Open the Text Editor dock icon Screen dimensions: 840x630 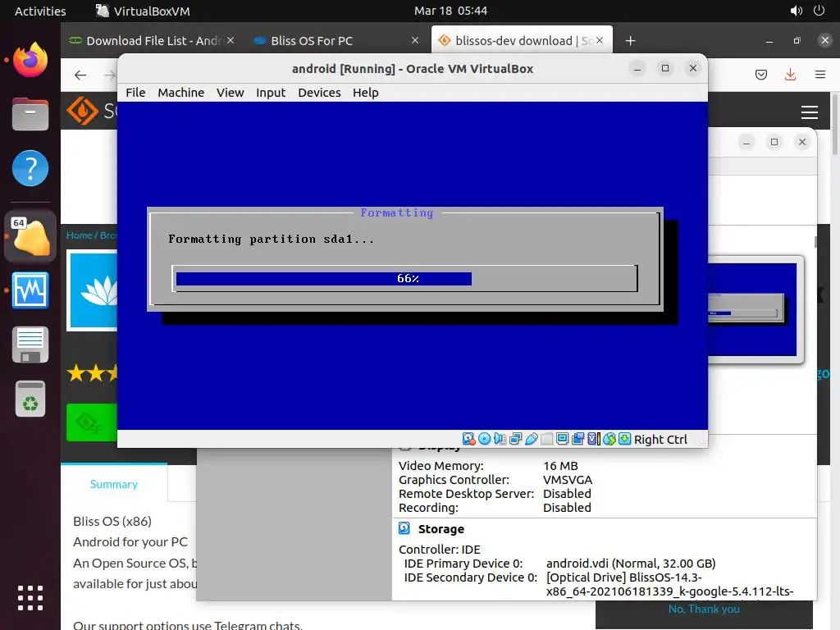click(x=30, y=345)
